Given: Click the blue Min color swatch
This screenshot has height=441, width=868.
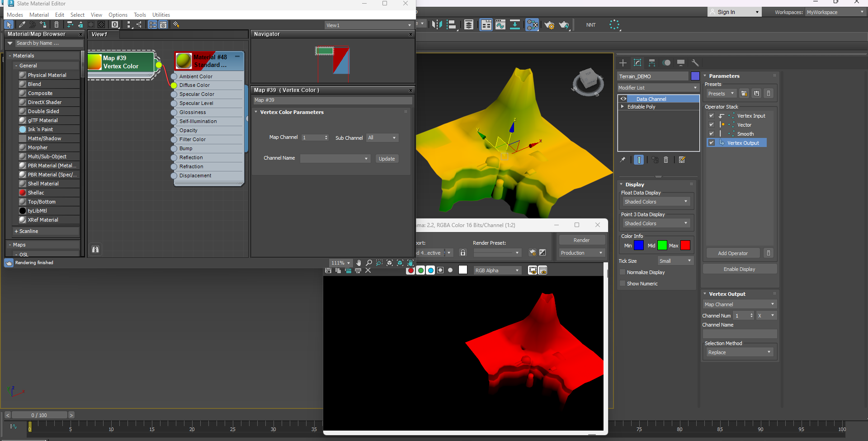Looking at the screenshot, I should point(639,246).
